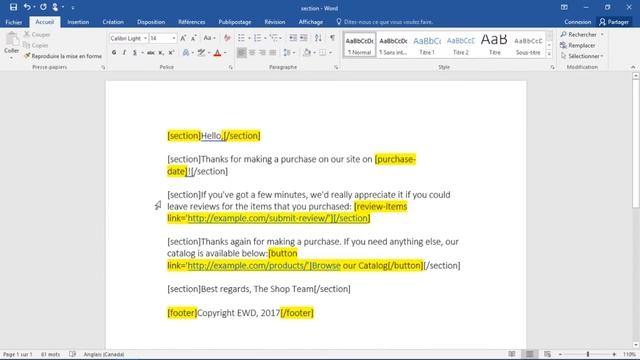This screenshot has height=360, width=640.
Task: Click the bullet list icon
Action: [241, 38]
